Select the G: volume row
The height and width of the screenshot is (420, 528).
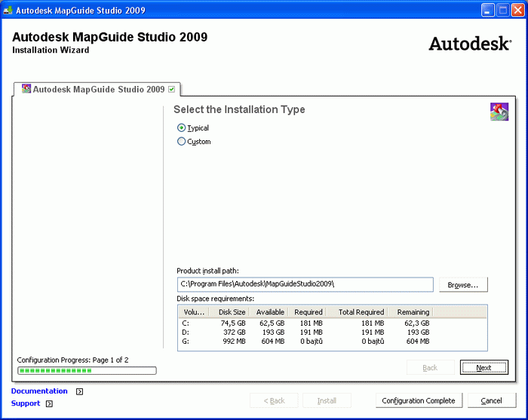click(333, 342)
